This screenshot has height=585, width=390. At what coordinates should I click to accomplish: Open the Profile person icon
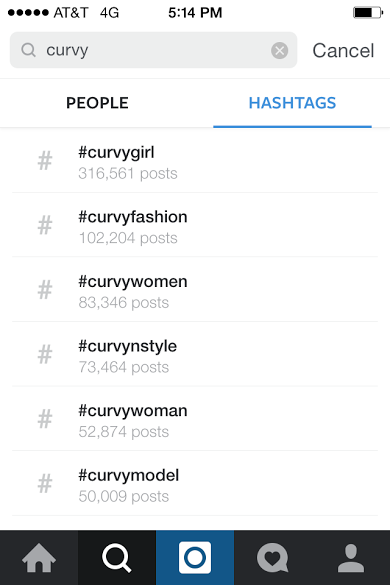[x=351, y=558]
